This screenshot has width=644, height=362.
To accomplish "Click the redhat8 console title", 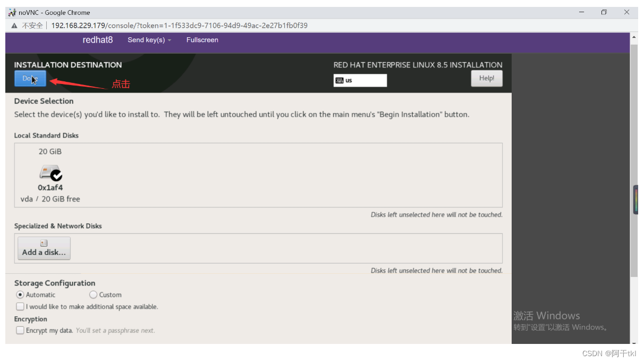I will point(98,40).
